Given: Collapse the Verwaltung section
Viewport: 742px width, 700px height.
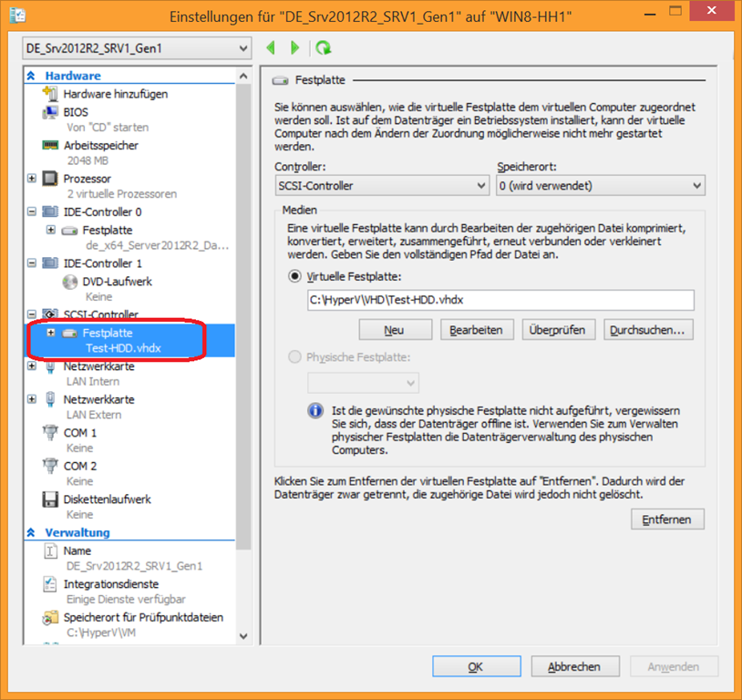Looking at the screenshot, I should (x=31, y=532).
